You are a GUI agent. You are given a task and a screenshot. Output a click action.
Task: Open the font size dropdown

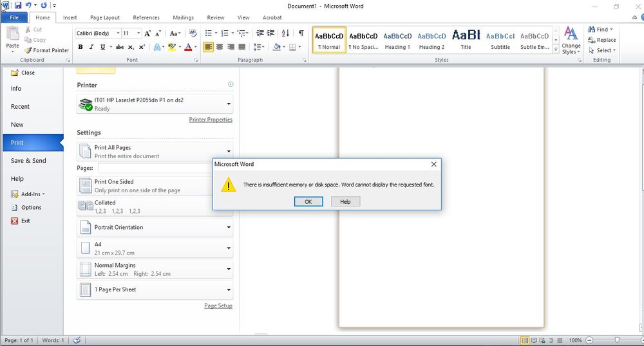click(x=138, y=33)
